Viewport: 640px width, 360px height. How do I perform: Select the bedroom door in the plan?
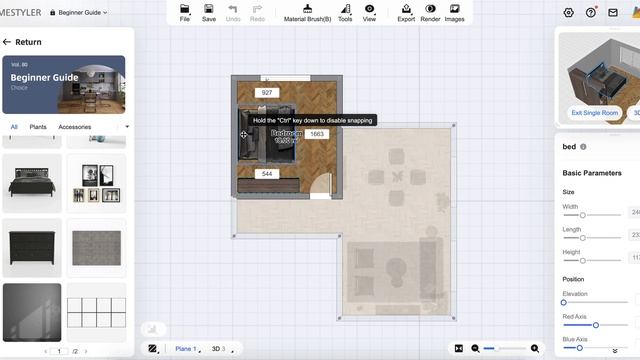pos(321,185)
